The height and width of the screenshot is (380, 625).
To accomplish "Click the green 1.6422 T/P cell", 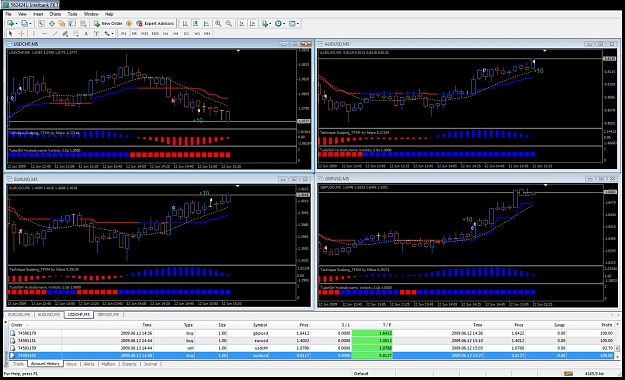I will pos(372,333).
